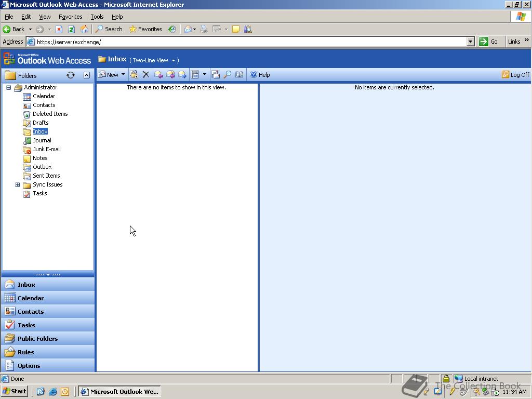Click the Check Messages envelope icon
The image size is (532, 399).
[x=216, y=75]
